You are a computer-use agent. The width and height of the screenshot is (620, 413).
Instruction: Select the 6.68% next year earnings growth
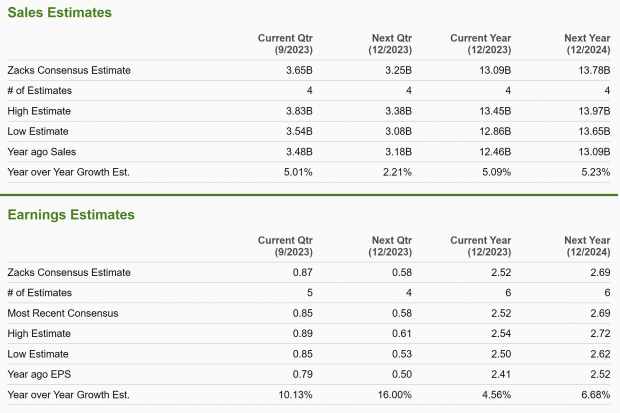click(593, 394)
